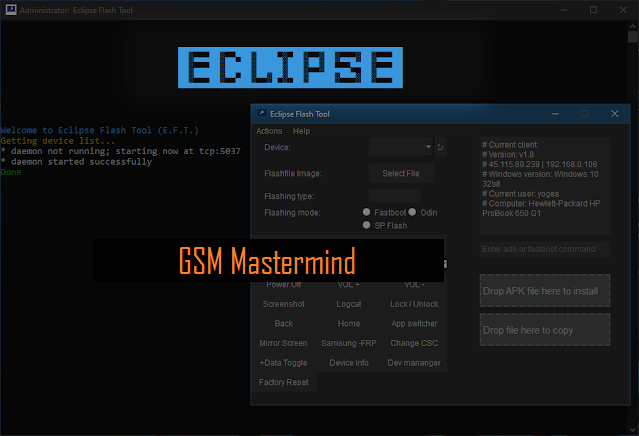Click the Drop file here to copy area
Image resolution: width=639 pixels, height=436 pixels.
click(545, 330)
